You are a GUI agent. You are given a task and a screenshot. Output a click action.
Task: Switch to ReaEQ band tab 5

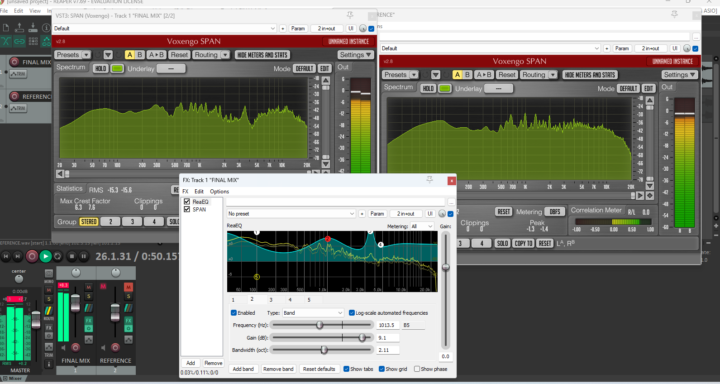tap(309, 300)
